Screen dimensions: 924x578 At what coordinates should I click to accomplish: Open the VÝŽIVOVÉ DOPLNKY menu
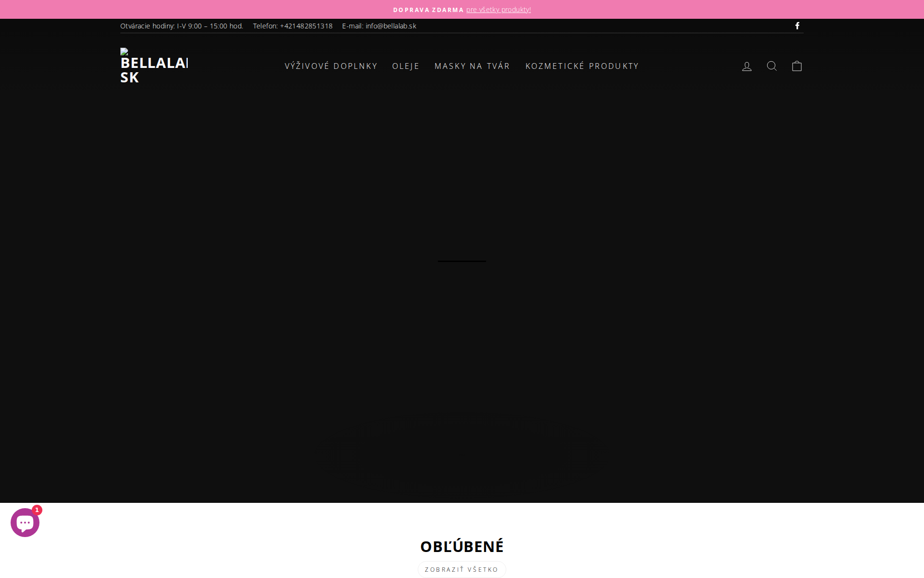click(x=331, y=66)
